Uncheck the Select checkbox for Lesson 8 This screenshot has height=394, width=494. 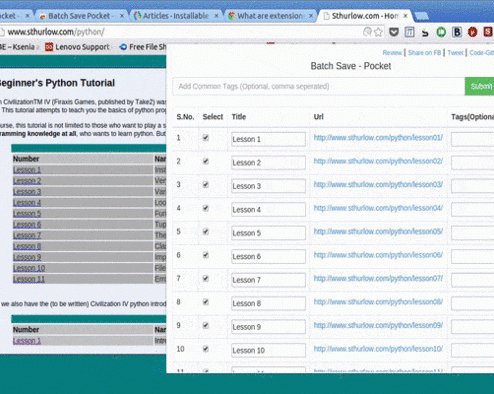[206, 302]
